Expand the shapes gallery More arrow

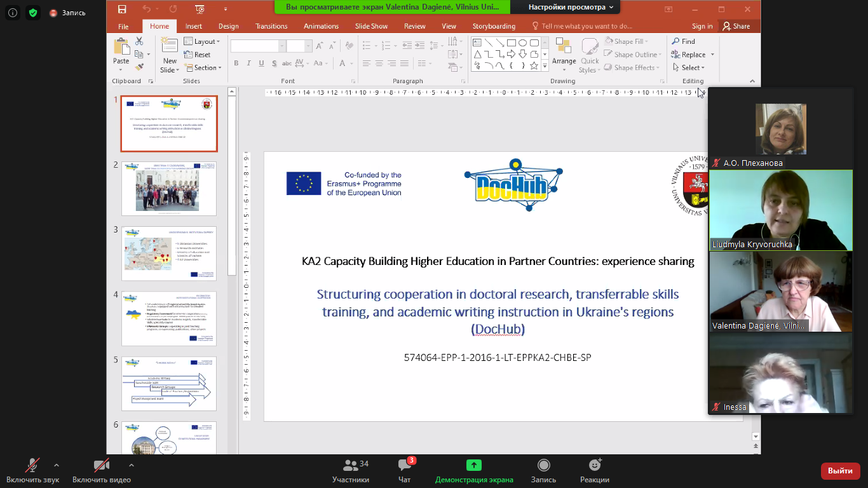click(546, 66)
